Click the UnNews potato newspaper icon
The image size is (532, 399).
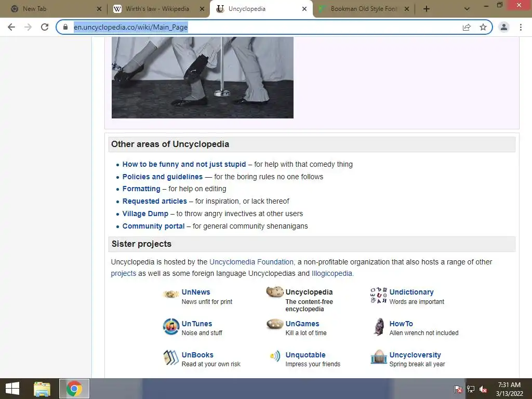coord(171,294)
